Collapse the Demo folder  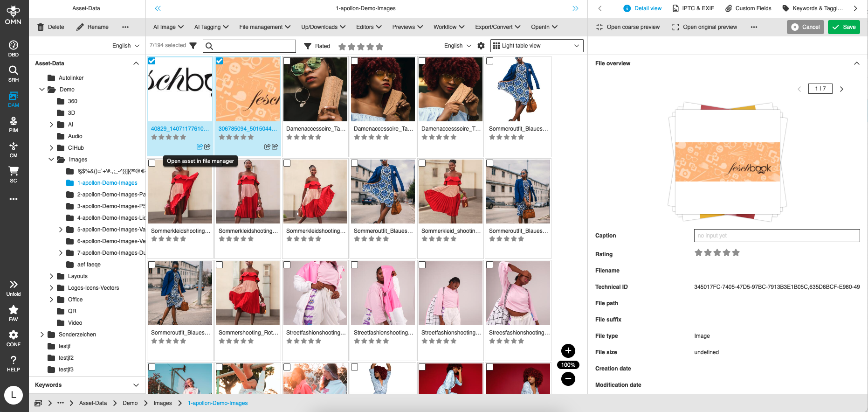click(42, 90)
